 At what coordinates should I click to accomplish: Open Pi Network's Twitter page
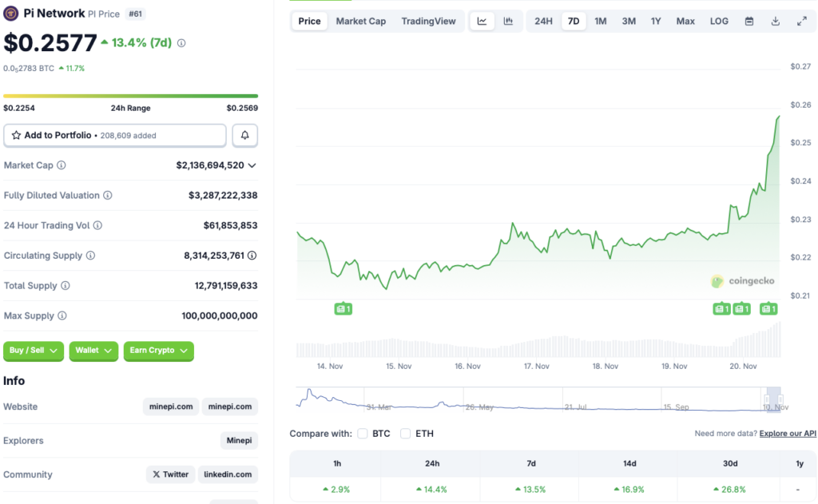[x=170, y=474]
